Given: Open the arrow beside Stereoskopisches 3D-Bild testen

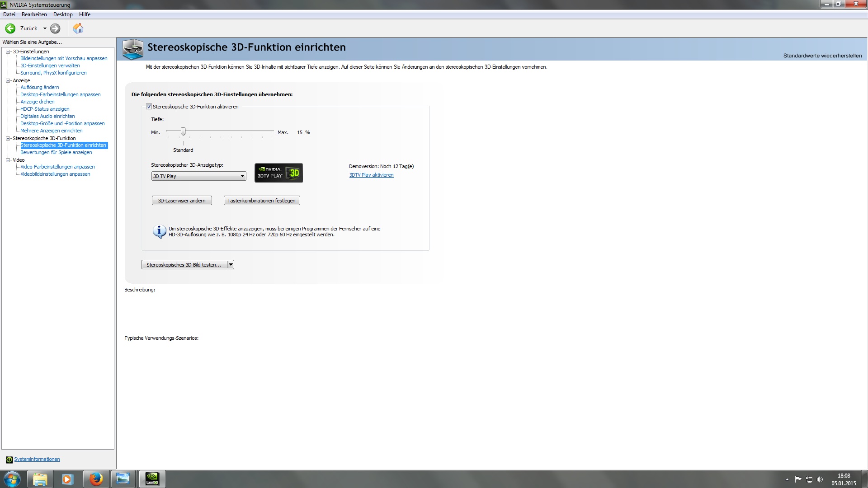Looking at the screenshot, I should coord(231,265).
